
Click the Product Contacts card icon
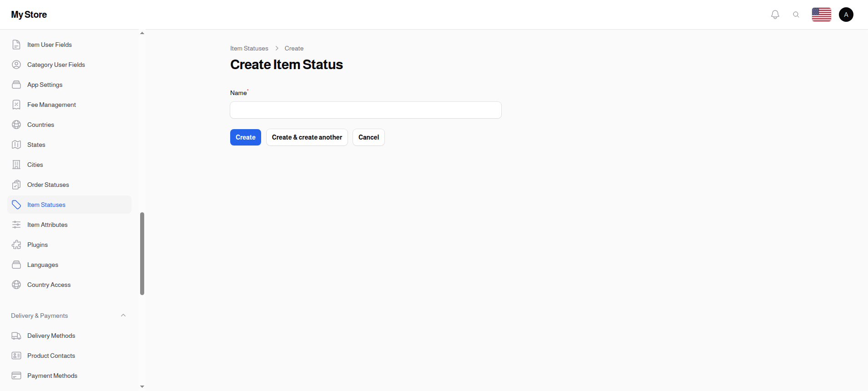tap(16, 356)
